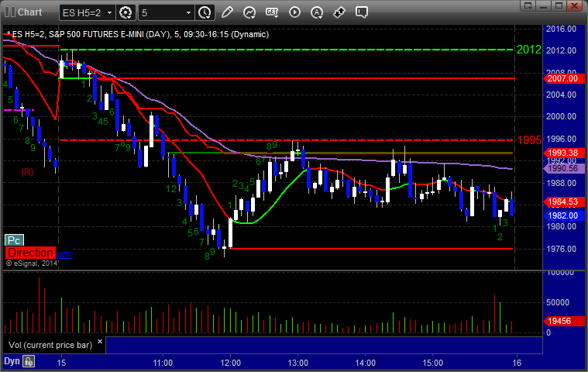
Task: Click the 13:00 time axis label
Action: pos(297,363)
